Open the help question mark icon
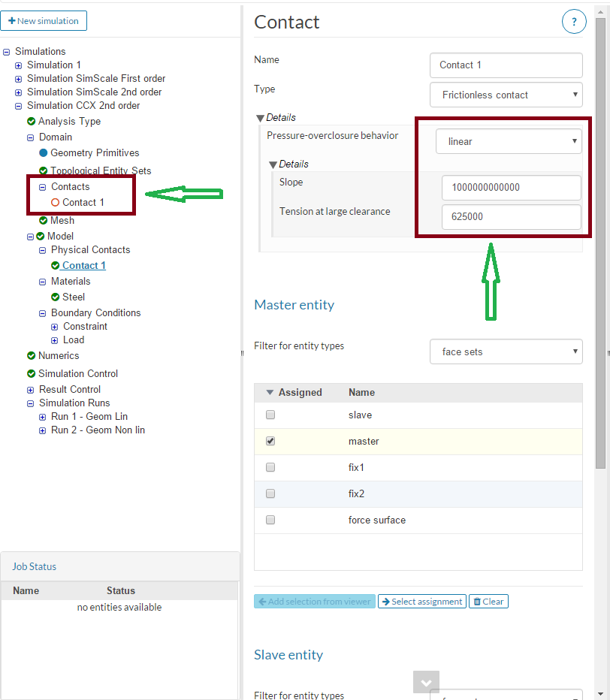610x700 pixels. [574, 22]
